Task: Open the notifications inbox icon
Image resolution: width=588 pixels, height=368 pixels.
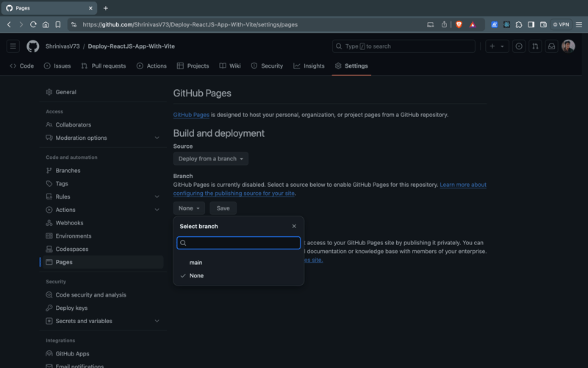Action: tap(552, 46)
